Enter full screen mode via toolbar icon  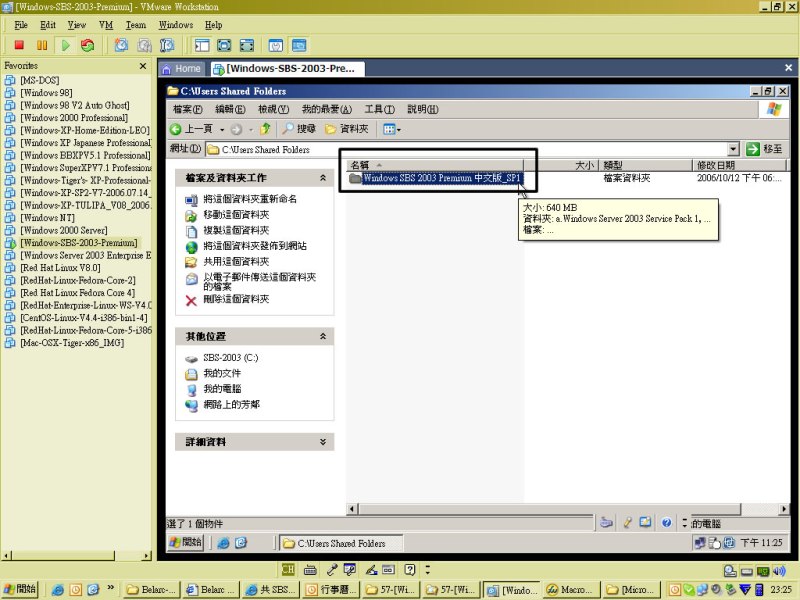click(x=224, y=45)
